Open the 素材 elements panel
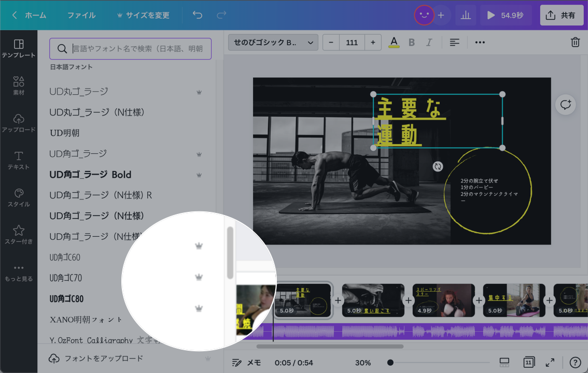Screen dimensions: 588x373 18,86
